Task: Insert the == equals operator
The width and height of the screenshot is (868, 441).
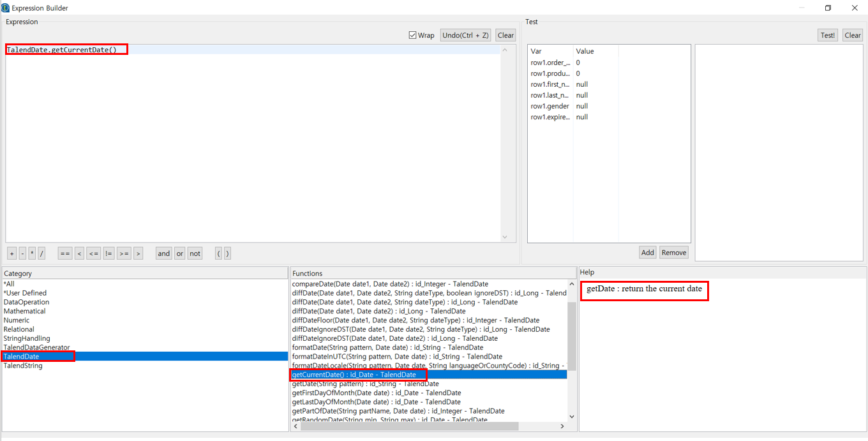Action: [x=64, y=253]
